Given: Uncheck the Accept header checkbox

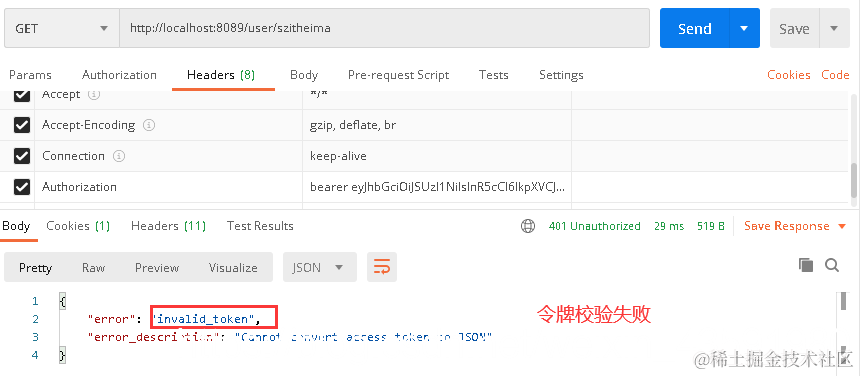Looking at the screenshot, I should tap(21, 95).
